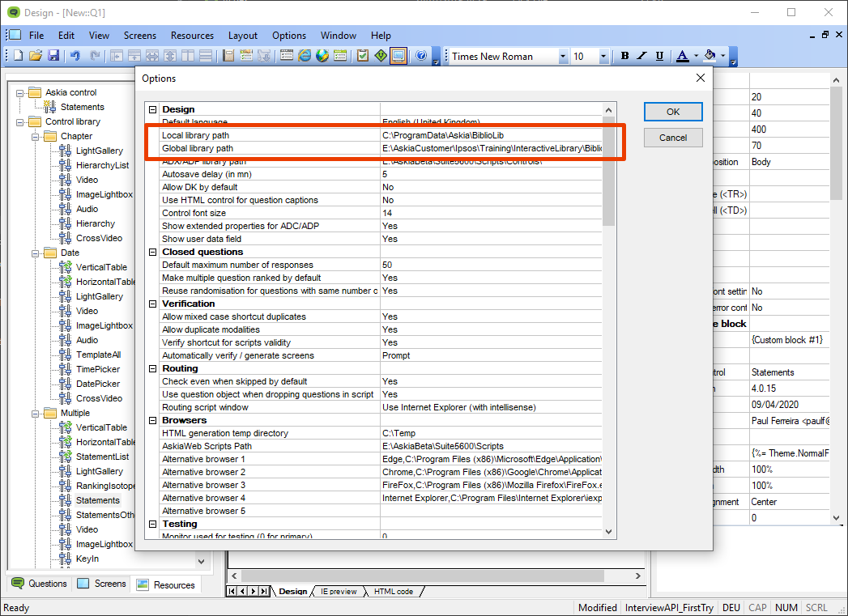Screen dimensions: 848x616
Task: Click the design area horizontal scroll-right arrow
Action: point(638,576)
